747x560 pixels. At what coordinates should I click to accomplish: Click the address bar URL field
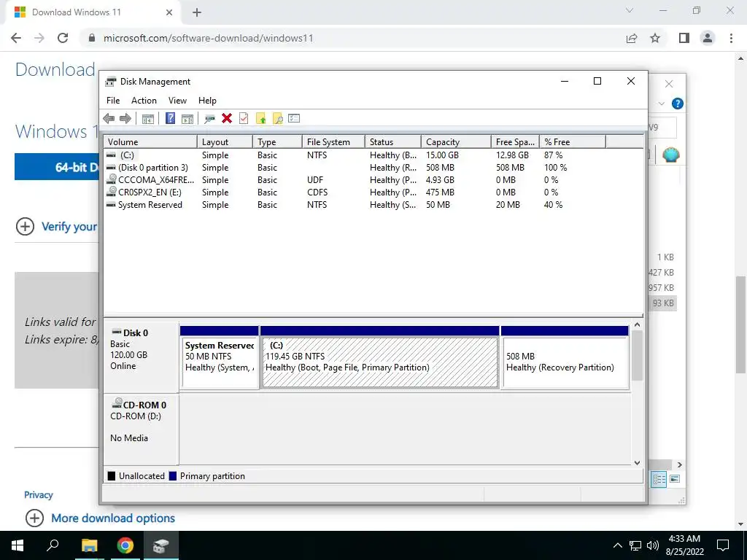352,38
